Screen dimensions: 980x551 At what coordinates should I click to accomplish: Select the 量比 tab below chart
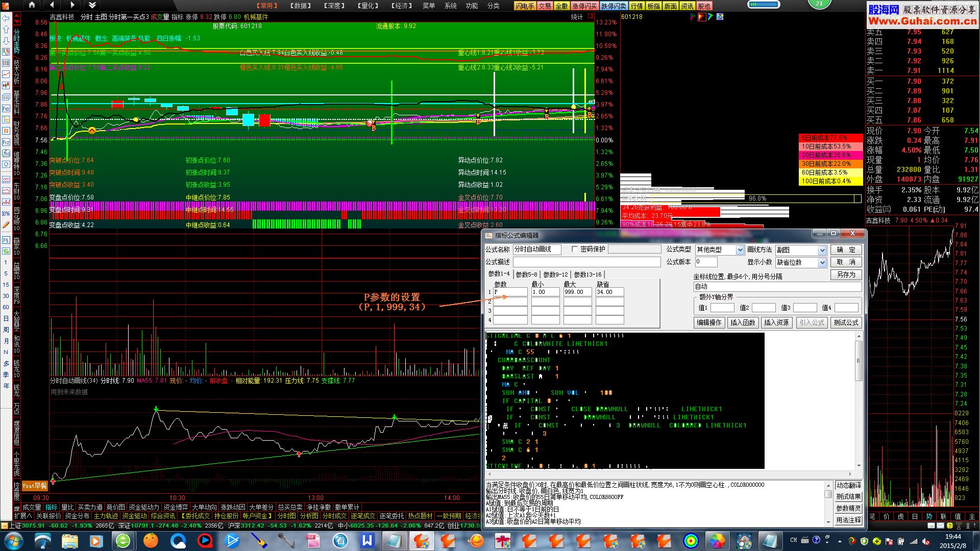pos(68,507)
